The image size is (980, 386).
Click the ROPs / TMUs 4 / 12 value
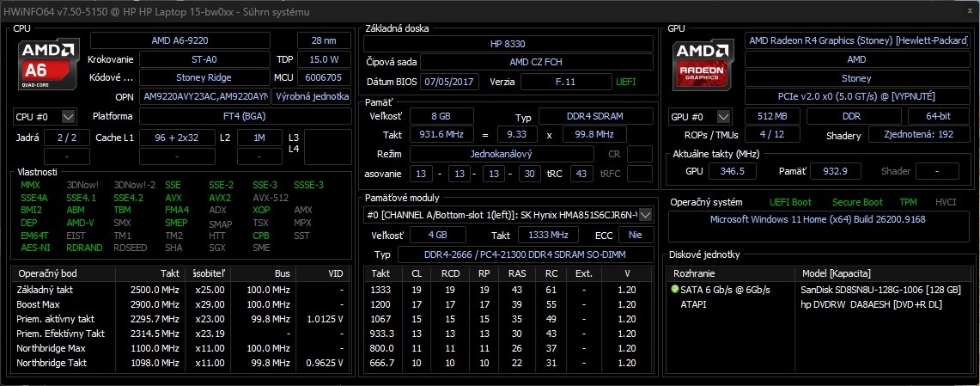772,134
